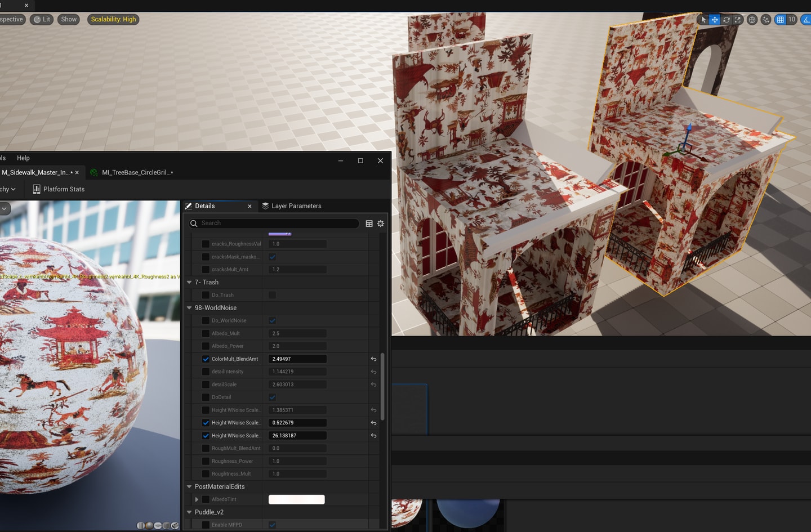Switch to the Details tab
Viewport: 811px width, 532px height.
[x=205, y=206]
